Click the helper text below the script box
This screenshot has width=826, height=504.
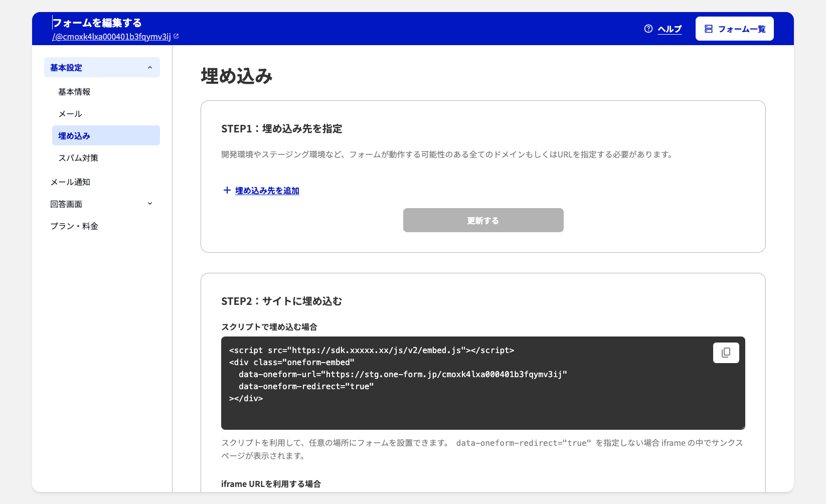[482, 449]
